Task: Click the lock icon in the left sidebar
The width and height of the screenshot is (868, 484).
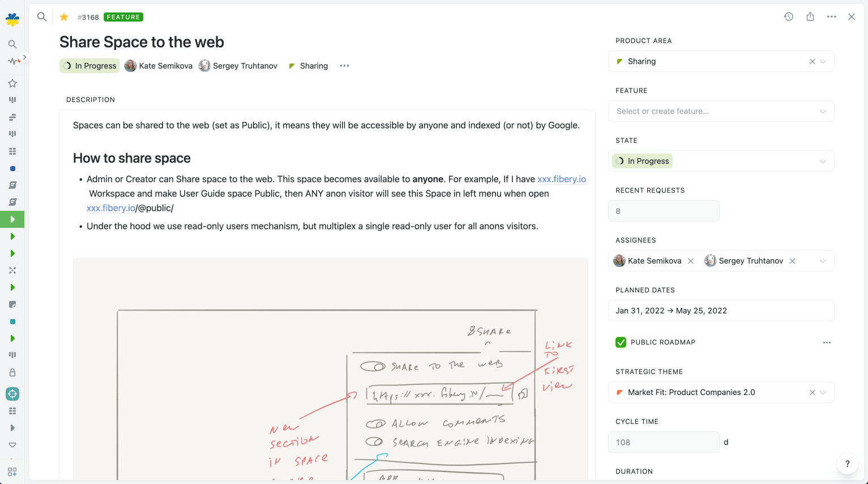Action: [x=12, y=372]
